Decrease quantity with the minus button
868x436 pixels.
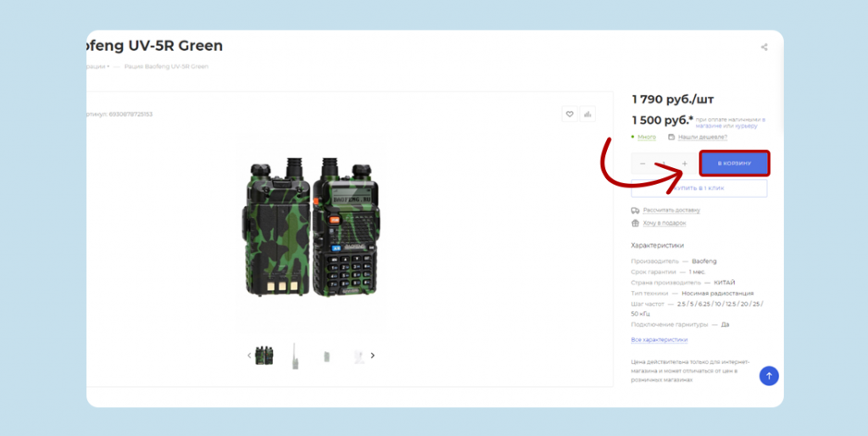pyautogui.click(x=643, y=164)
